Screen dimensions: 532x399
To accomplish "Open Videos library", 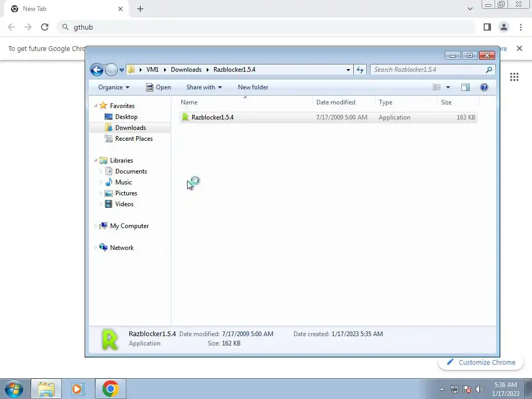I will 124,204.
